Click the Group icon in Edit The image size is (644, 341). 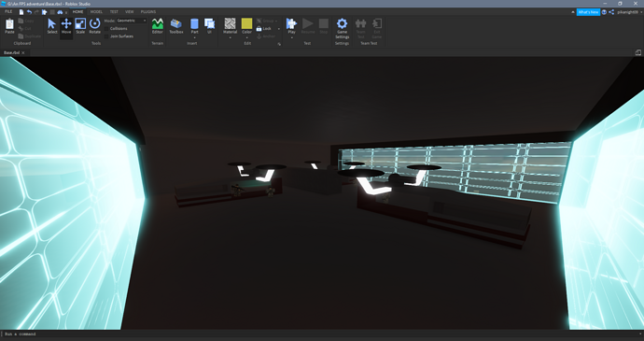(259, 21)
